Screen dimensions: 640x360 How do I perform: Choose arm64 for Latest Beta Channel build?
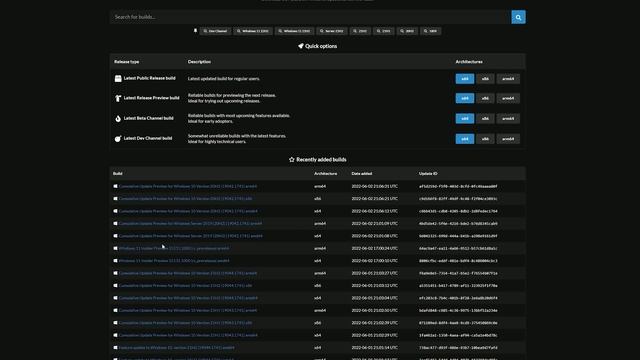coord(508,119)
